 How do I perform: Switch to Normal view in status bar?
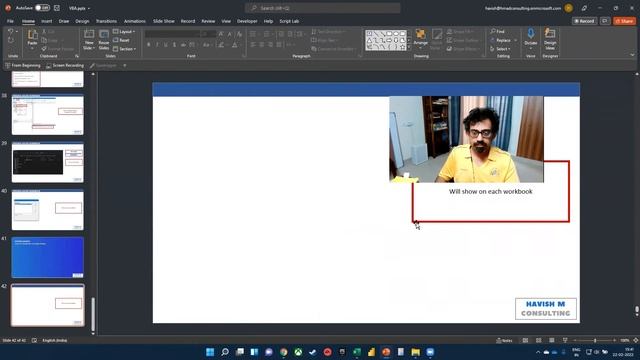click(525, 340)
